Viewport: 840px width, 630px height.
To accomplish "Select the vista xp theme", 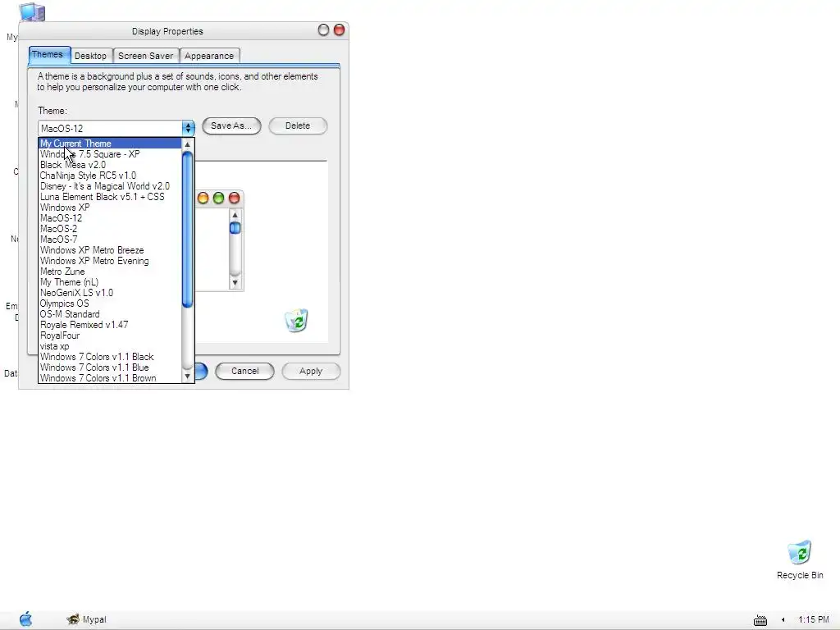I will click(111, 347).
